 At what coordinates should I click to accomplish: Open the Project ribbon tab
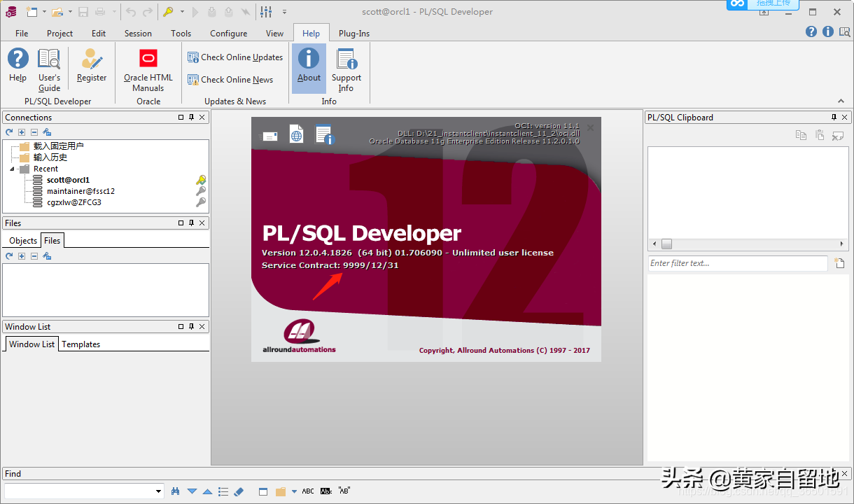click(x=59, y=33)
